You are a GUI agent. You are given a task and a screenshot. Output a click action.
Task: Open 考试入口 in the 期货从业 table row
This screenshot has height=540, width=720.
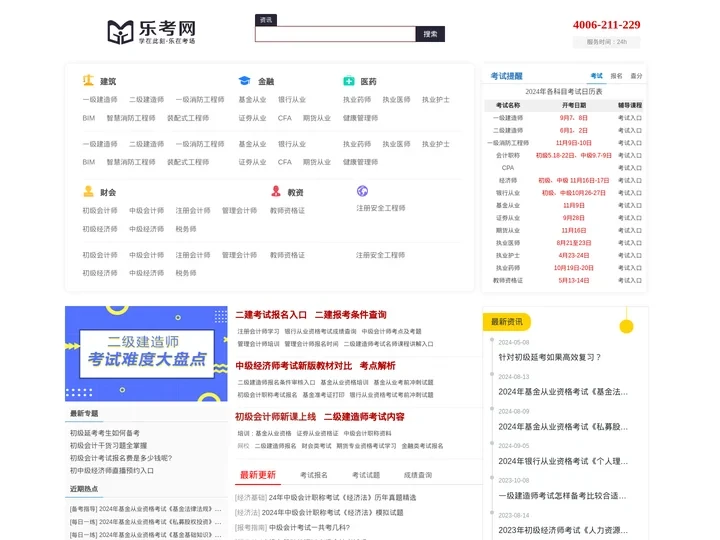pyautogui.click(x=630, y=231)
